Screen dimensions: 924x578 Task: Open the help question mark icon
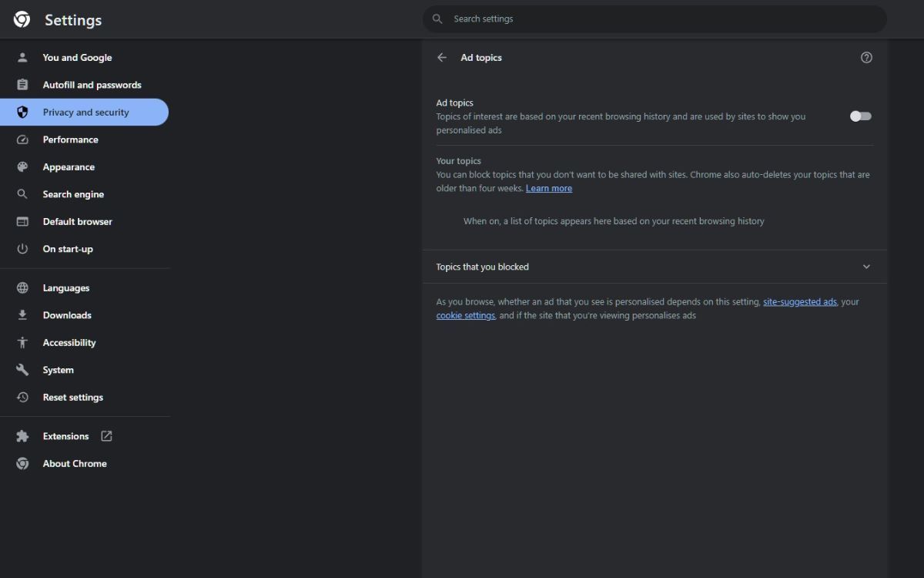click(x=866, y=57)
